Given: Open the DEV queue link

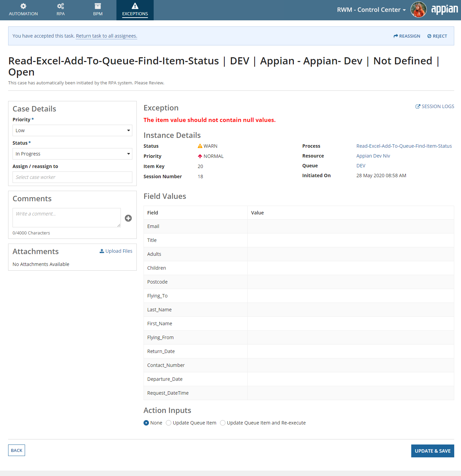Looking at the screenshot, I should [x=361, y=166].
